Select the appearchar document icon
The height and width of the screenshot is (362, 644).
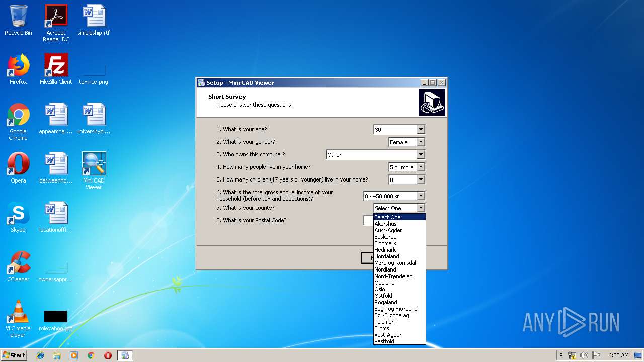56,119
